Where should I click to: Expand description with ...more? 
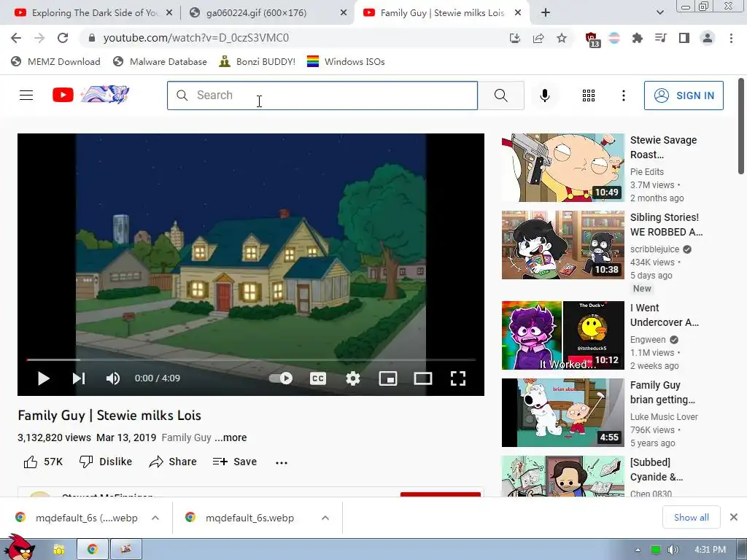point(231,437)
